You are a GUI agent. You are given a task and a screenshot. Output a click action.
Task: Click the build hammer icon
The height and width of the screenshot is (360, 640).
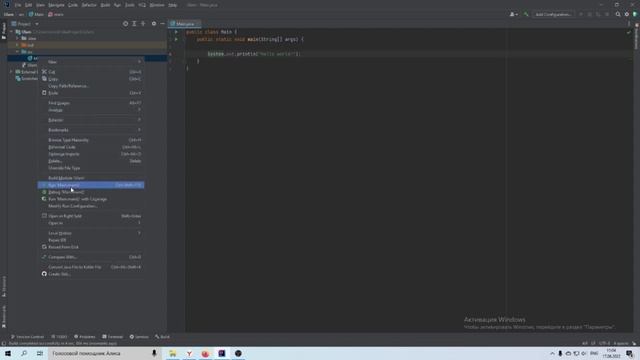(526, 14)
